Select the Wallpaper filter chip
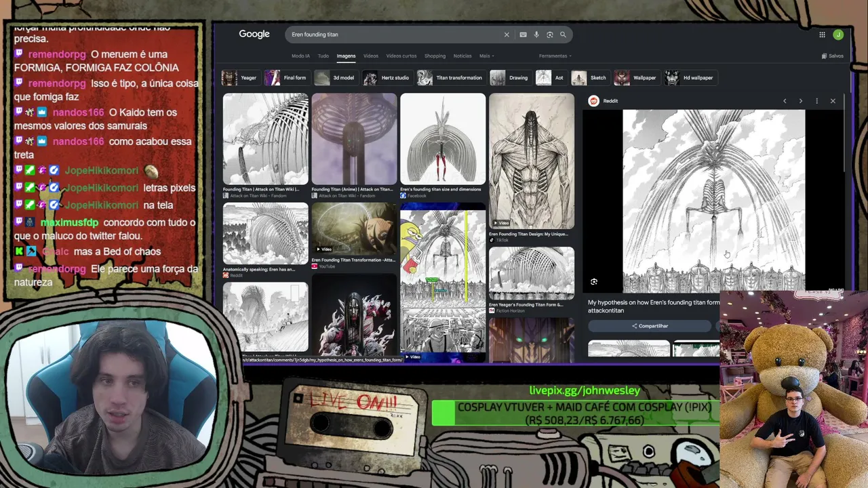Screen dimensions: 868x488 tap(636, 78)
